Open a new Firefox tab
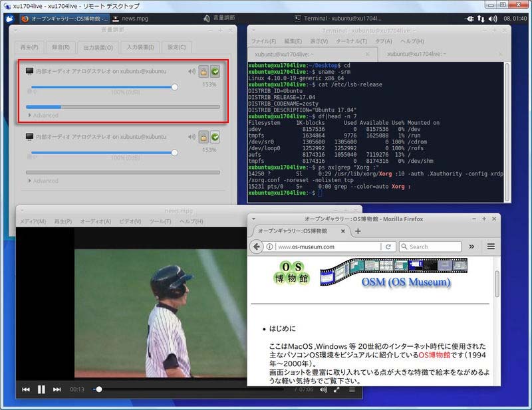Image resolution: width=532 pixels, height=410 pixels. point(358,231)
